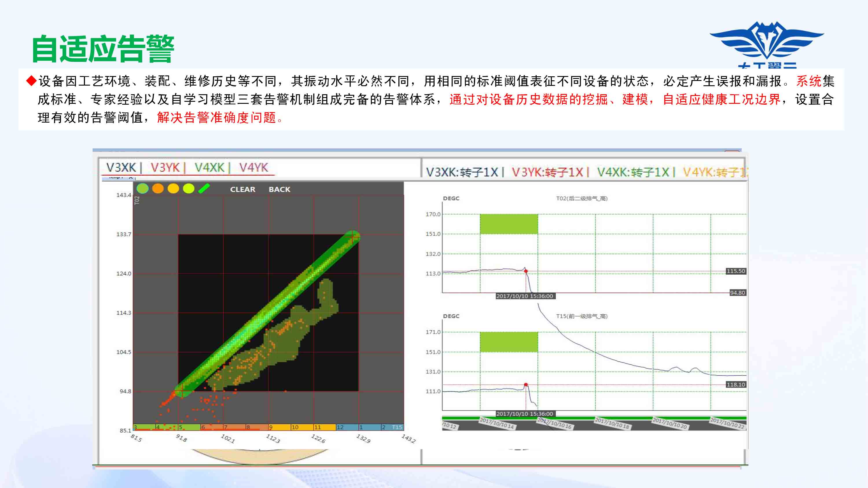Click the 自适应告警 slide title
The height and width of the screenshot is (488, 868).
[x=103, y=49]
